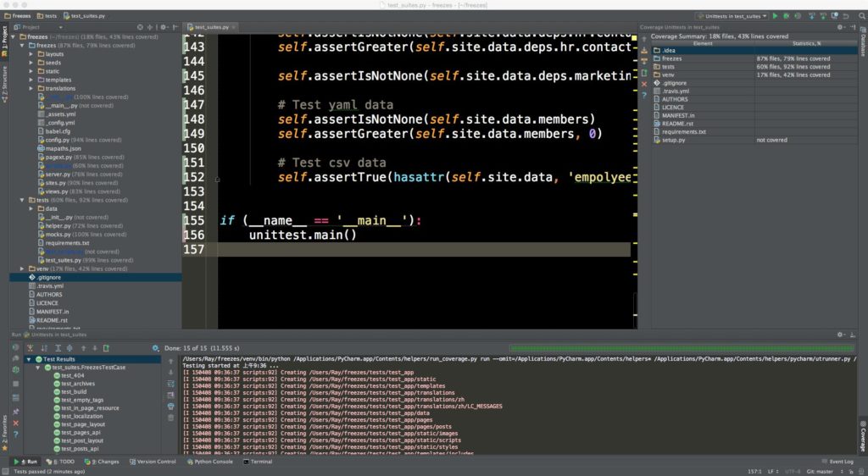Open the Project panel settings gear
Image resolution: width=868 pixels, height=476 pixels.
[x=164, y=27]
